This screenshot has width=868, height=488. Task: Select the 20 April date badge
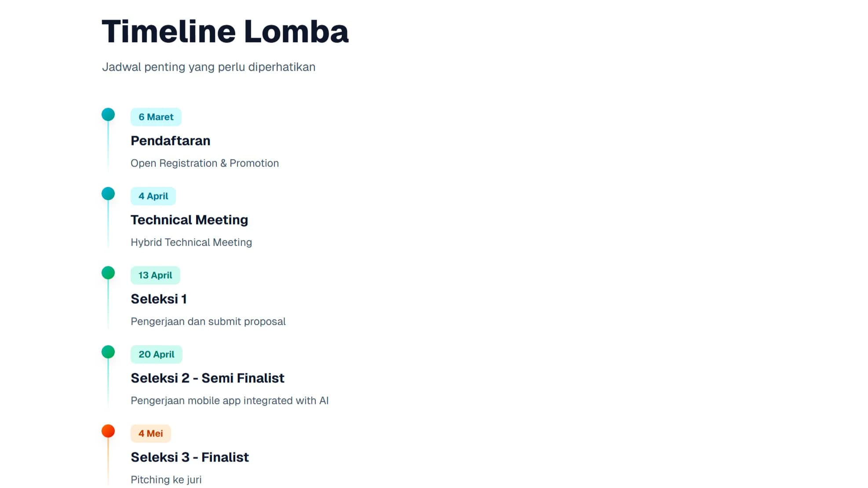156,354
